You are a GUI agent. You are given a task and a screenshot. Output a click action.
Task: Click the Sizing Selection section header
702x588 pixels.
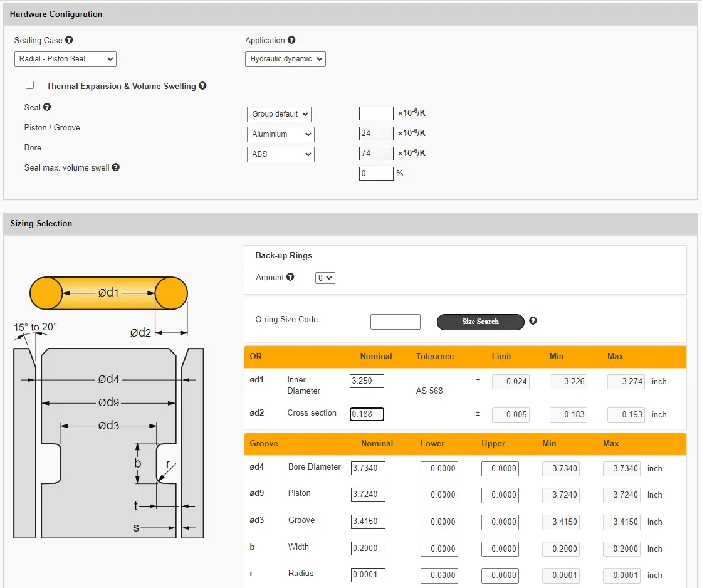[x=41, y=223]
